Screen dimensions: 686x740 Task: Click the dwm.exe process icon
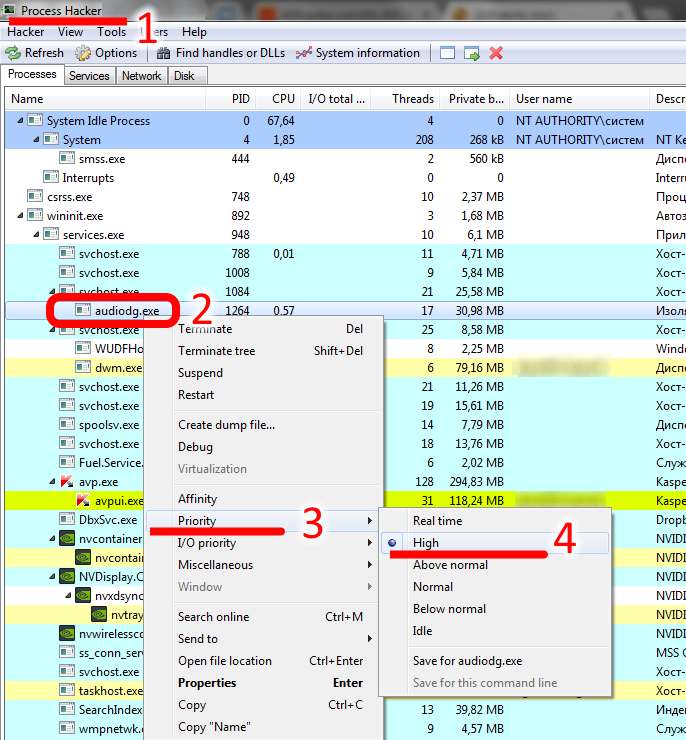pyautogui.click(x=83, y=367)
